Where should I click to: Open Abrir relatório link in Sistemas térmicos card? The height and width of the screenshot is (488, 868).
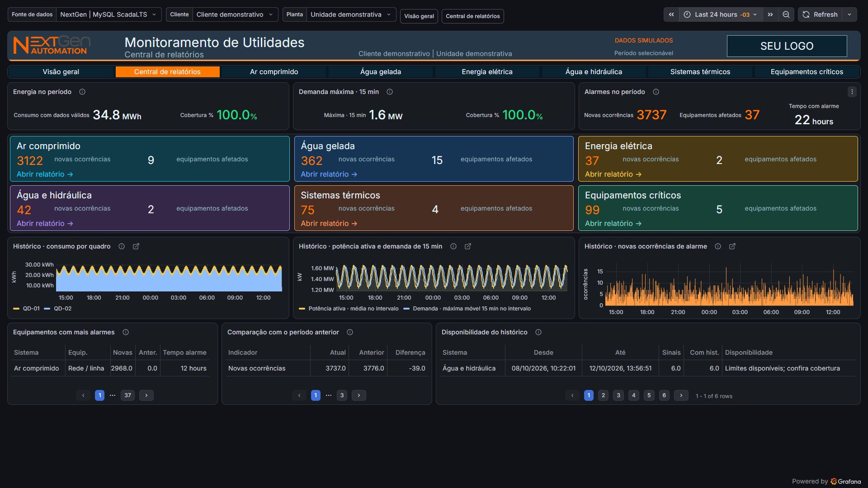pos(329,223)
